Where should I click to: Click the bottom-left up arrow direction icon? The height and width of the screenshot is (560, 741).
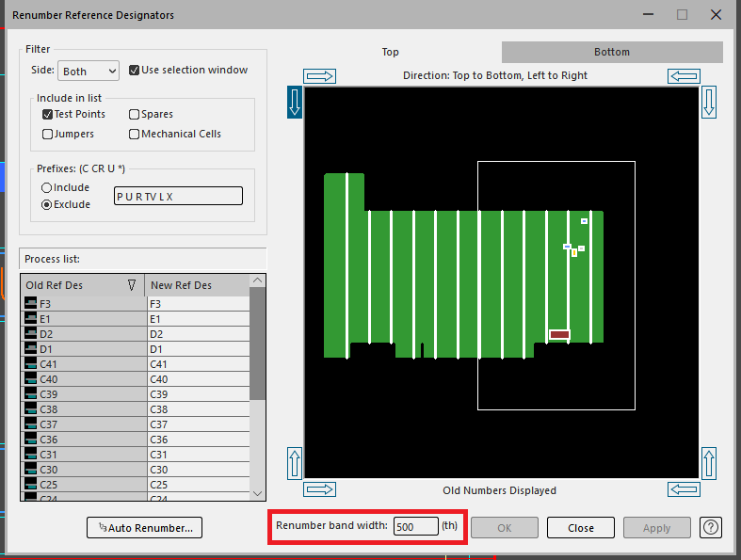[x=295, y=463]
